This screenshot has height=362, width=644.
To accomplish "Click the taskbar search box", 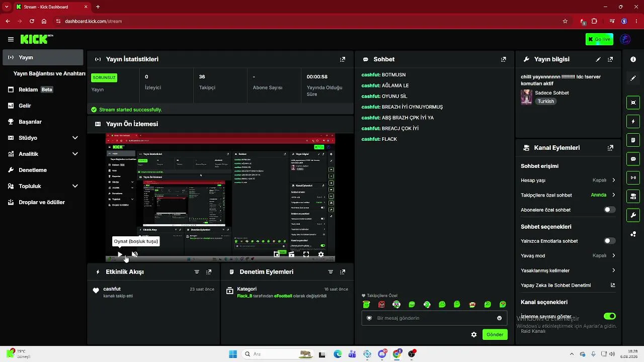I will coord(277,354).
